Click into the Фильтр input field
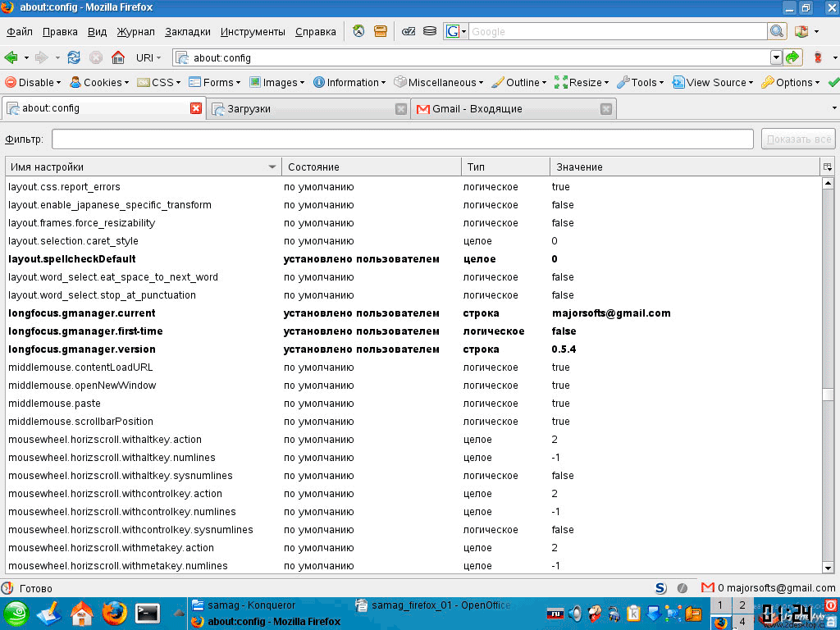 pyautogui.click(x=402, y=139)
